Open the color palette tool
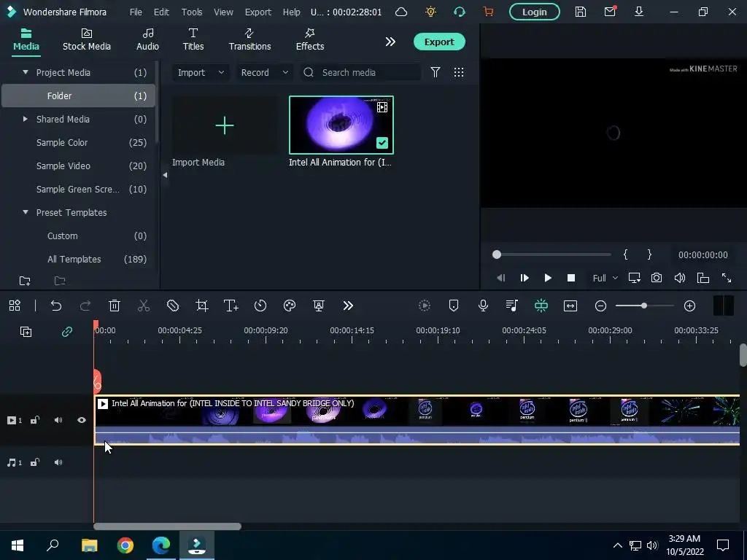The height and width of the screenshot is (560, 747). [x=290, y=306]
